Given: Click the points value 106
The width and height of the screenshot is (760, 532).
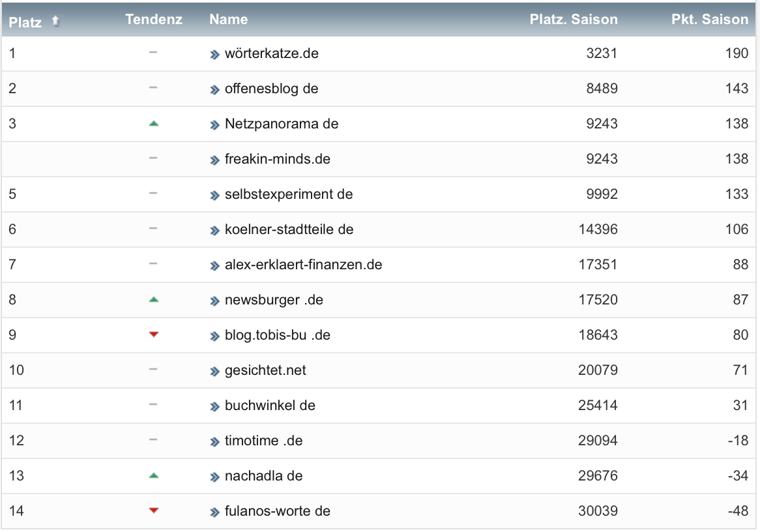Looking at the screenshot, I should pos(737,229).
